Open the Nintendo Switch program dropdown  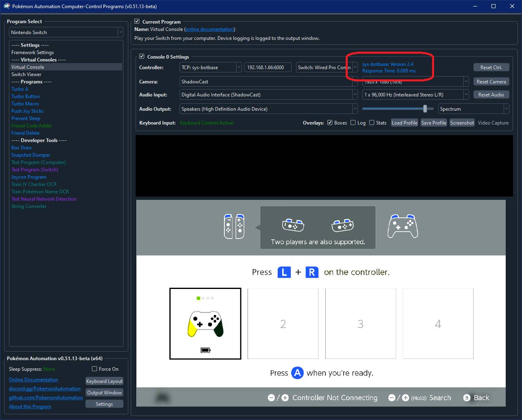66,33
